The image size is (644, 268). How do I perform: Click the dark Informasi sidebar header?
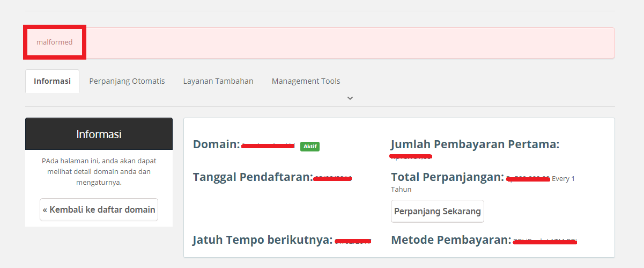(99, 134)
